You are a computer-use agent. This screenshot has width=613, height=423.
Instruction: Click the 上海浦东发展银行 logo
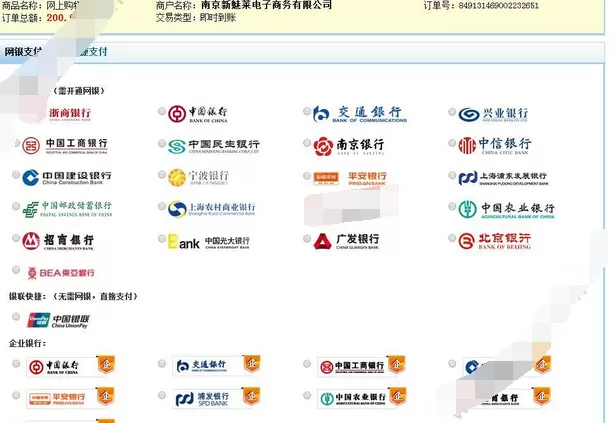click(504, 178)
